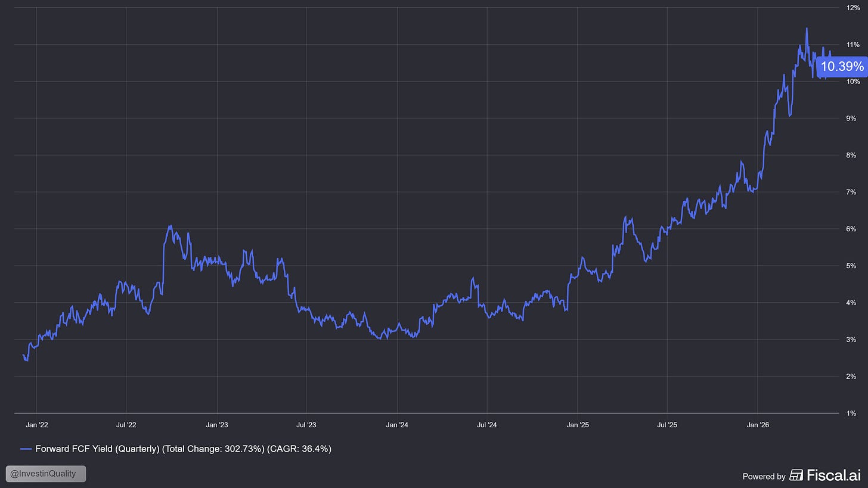Viewport: 868px width, 488px height.
Task: Click the Jul '23 x-axis label
Action: pos(306,425)
